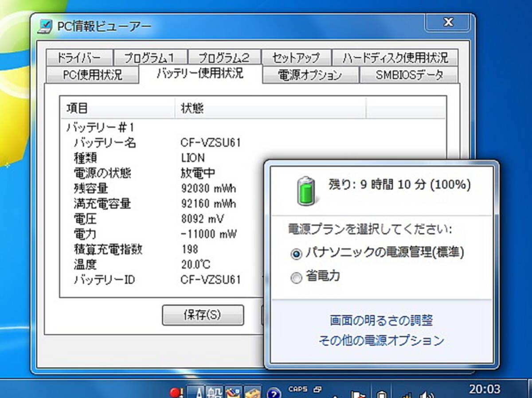Switch to the PC使用状況 tab

pos(92,75)
